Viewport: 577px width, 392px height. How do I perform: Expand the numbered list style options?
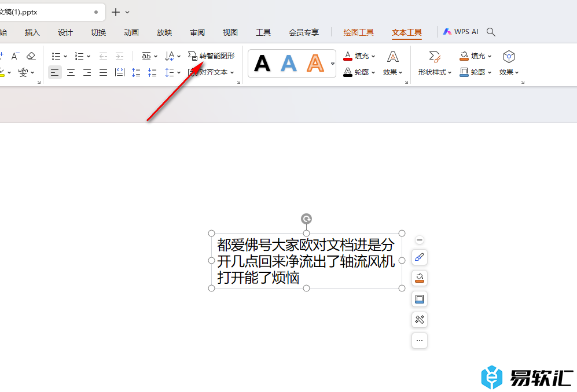point(89,56)
